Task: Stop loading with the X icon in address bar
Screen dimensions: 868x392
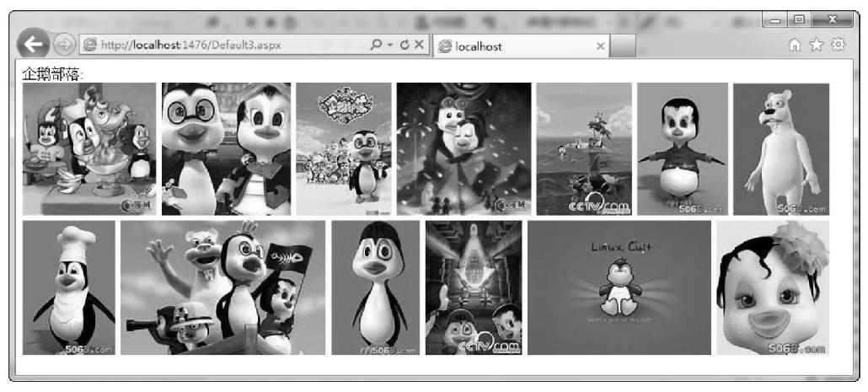Action: click(419, 45)
